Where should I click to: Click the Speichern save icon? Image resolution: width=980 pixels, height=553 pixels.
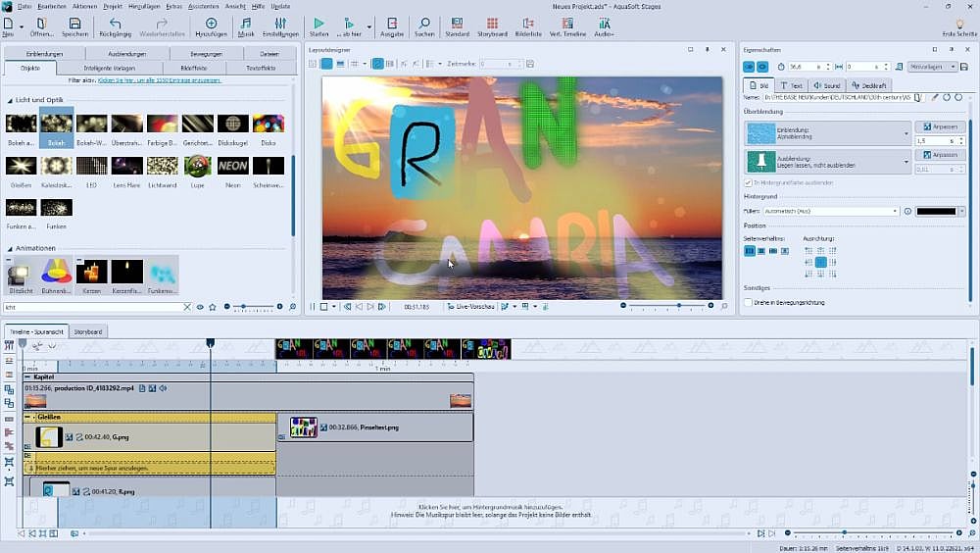tap(74, 24)
